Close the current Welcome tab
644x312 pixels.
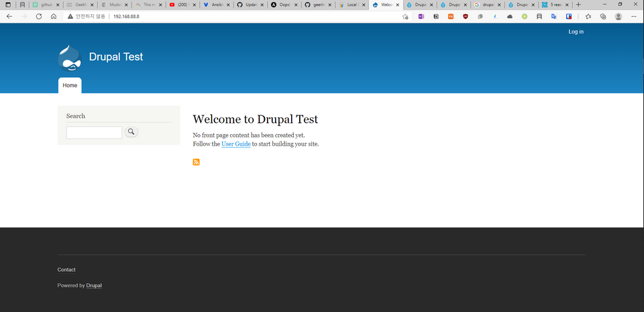click(x=397, y=5)
